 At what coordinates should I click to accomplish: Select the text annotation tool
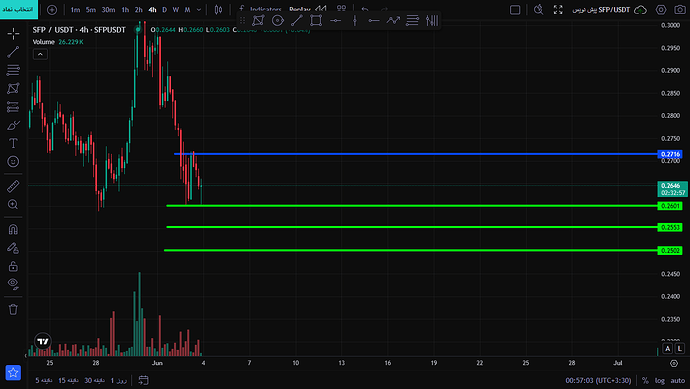tap(13, 143)
